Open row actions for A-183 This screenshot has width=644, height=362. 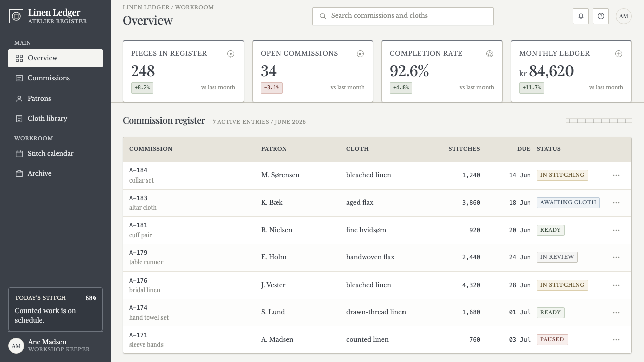pos(616,203)
